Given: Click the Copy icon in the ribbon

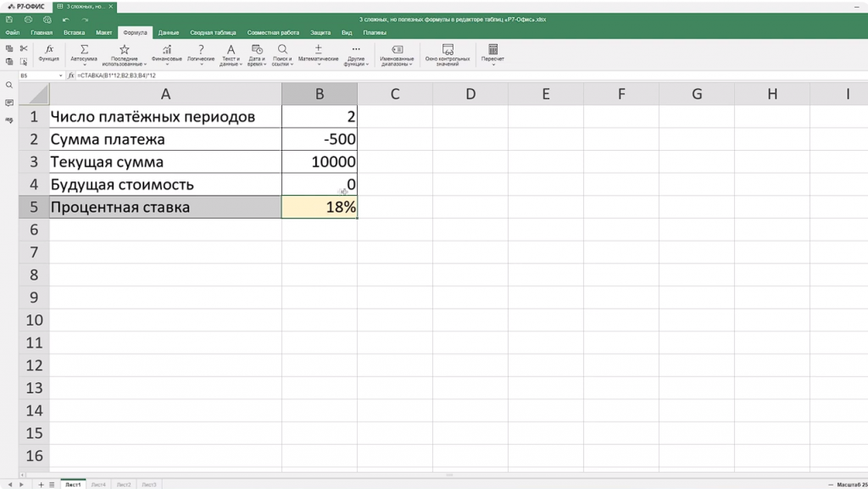Looking at the screenshot, I should coord(9,48).
